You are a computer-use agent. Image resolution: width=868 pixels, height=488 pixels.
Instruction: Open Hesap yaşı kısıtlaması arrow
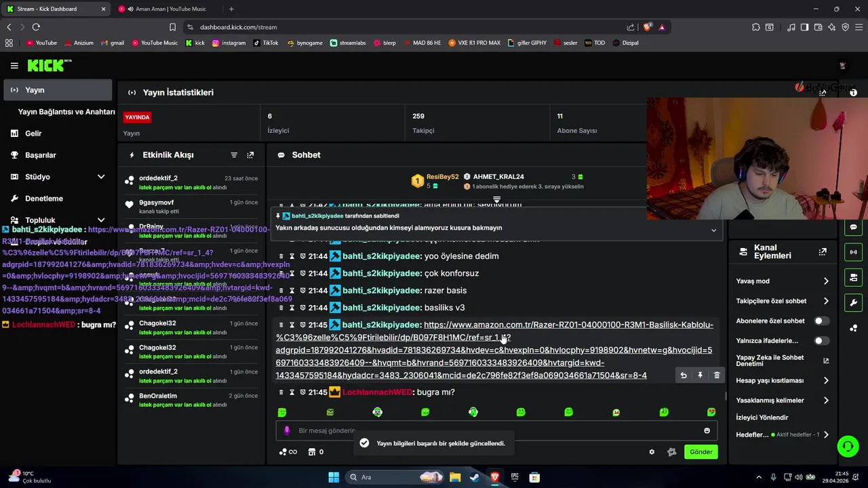[x=826, y=381]
